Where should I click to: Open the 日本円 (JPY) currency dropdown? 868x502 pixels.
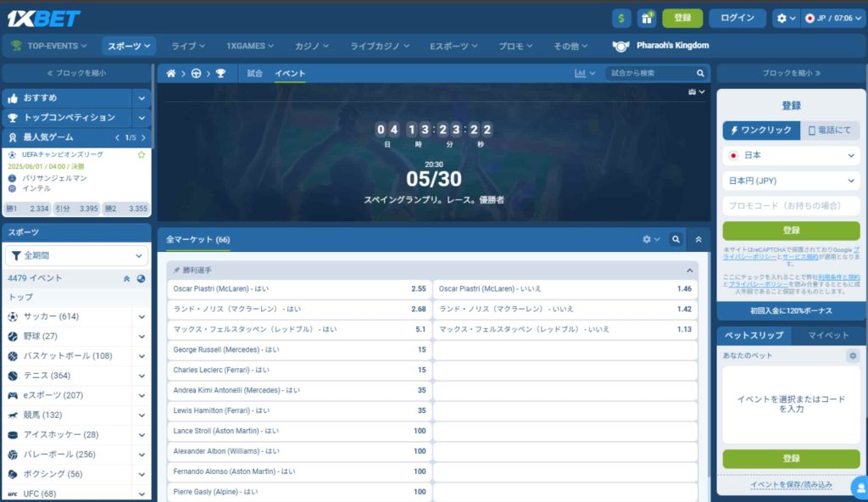(x=791, y=181)
